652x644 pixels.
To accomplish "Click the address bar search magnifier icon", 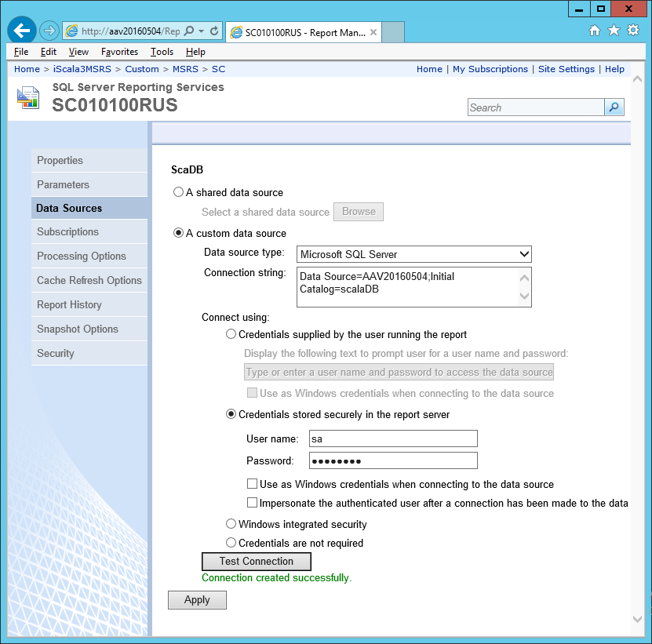I will (189, 31).
